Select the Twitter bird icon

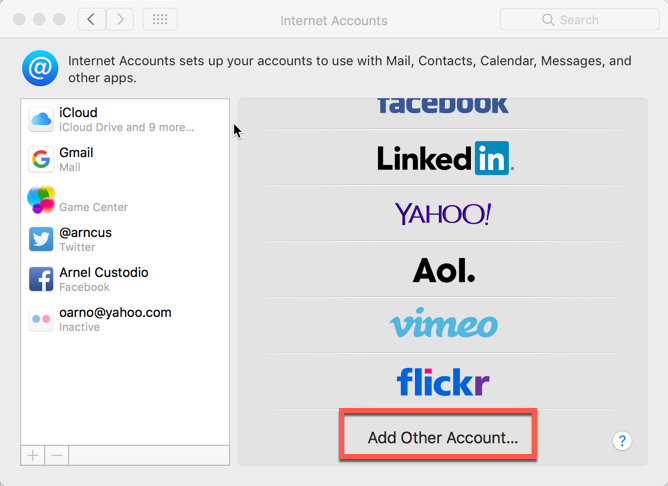click(x=41, y=240)
